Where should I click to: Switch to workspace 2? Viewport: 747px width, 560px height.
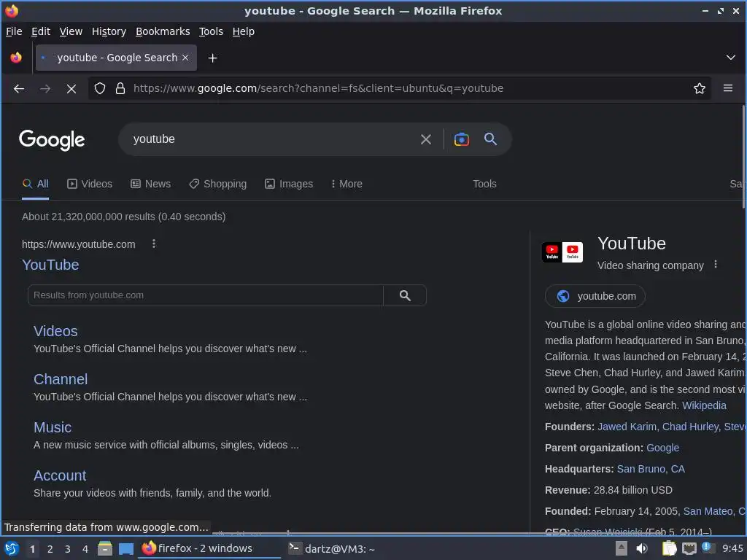coord(50,549)
